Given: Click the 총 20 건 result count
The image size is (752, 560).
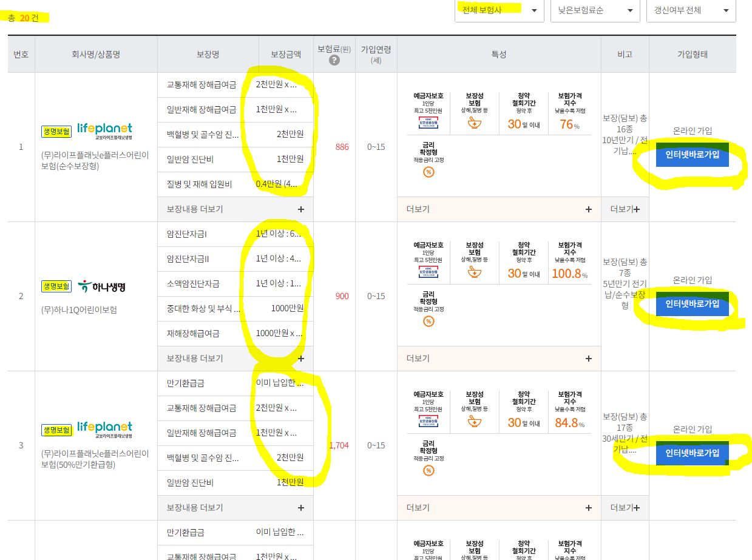Looking at the screenshot, I should click(x=23, y=18).
